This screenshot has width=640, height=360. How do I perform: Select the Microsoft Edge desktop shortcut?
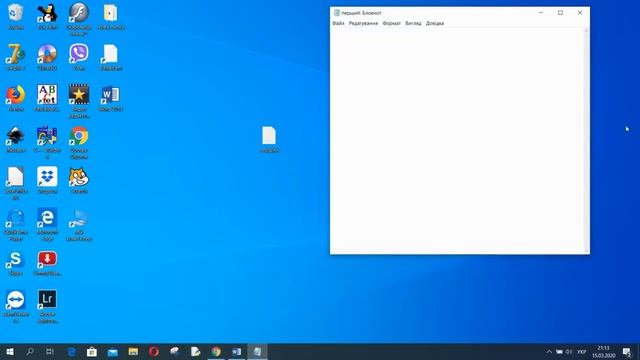point(47,224)
